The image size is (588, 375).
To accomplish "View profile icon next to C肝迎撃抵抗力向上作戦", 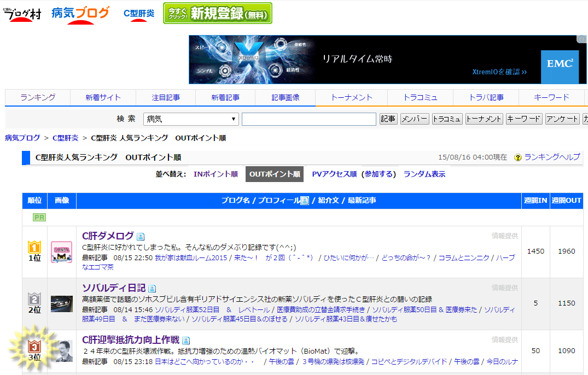I will [186, 340].
